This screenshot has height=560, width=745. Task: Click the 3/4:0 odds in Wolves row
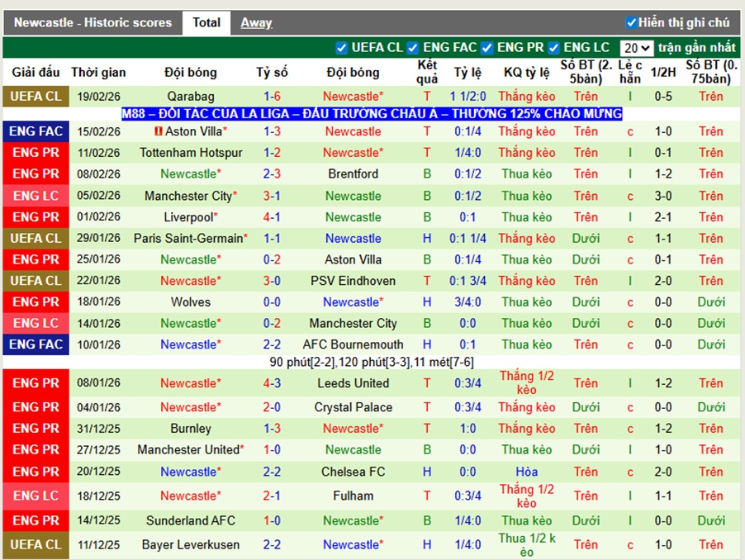(467, 302)
